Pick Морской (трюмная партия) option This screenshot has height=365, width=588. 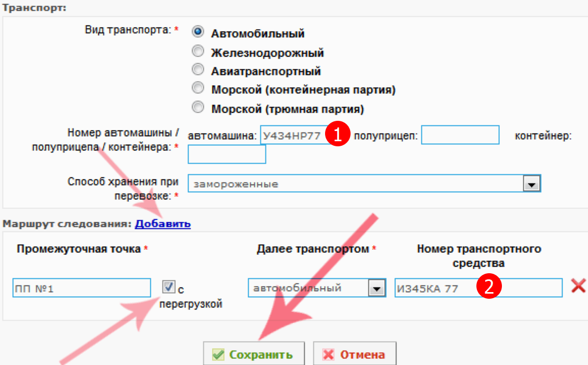[x=198, y=108]
